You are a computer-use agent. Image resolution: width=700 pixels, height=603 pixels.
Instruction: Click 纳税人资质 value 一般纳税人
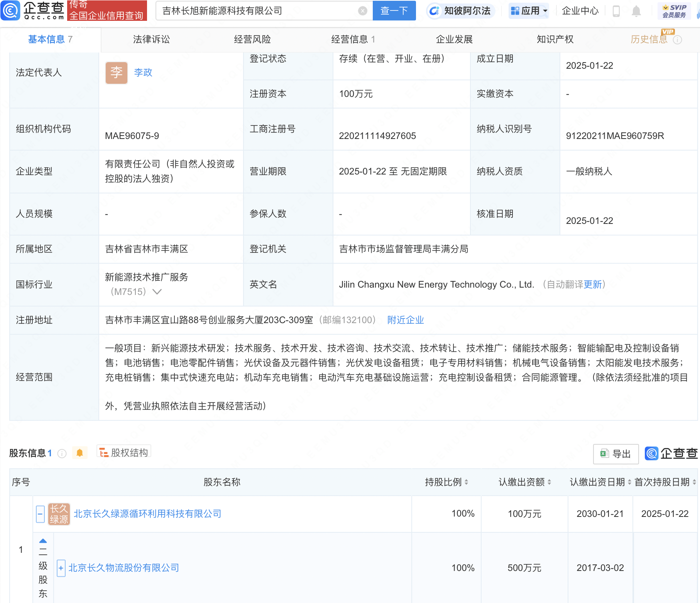[589, 171]
